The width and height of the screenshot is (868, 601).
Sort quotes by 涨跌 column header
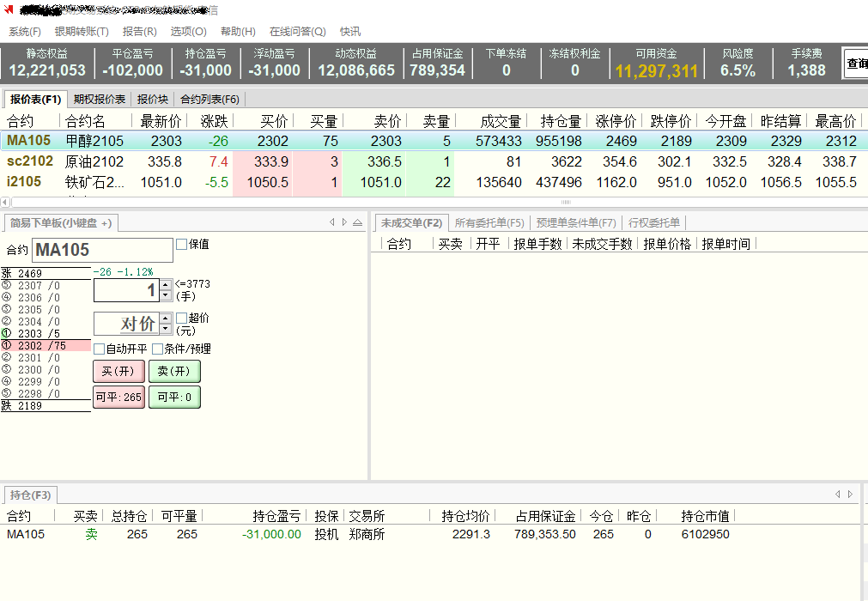tap(214, 121)
